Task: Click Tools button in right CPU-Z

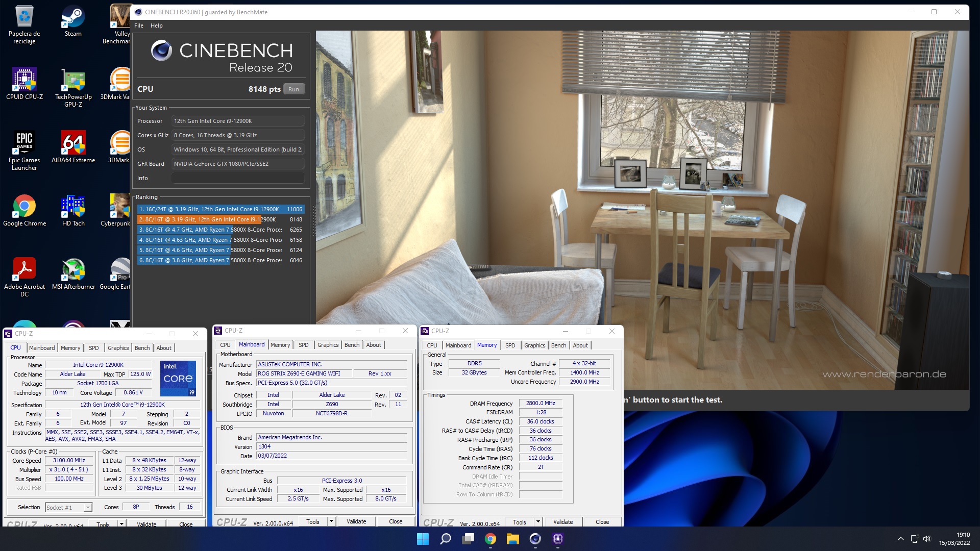Action: tap(520, 522)
